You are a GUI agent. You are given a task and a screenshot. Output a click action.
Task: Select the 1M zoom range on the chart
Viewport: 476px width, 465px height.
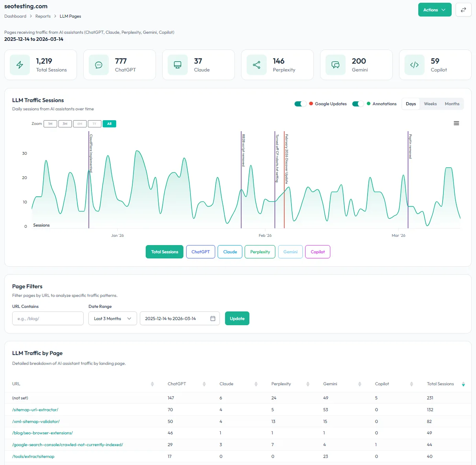tap(50, 124)
